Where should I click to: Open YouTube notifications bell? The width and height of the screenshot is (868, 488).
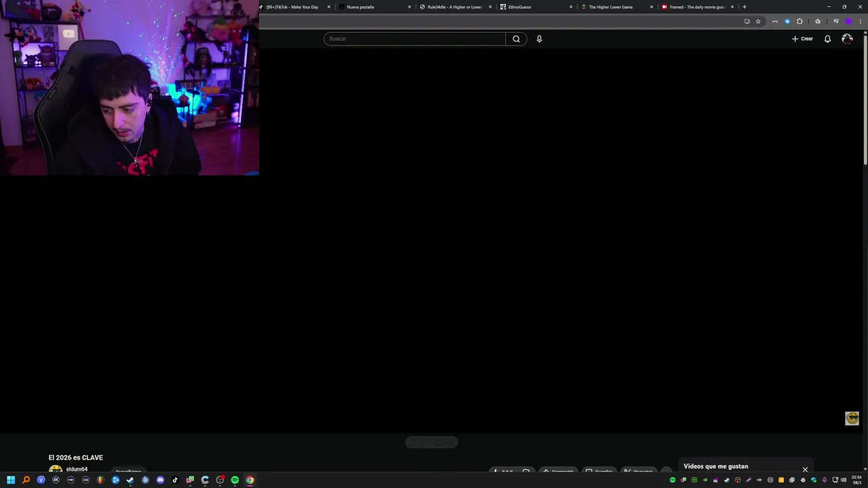tap(827, 39)
